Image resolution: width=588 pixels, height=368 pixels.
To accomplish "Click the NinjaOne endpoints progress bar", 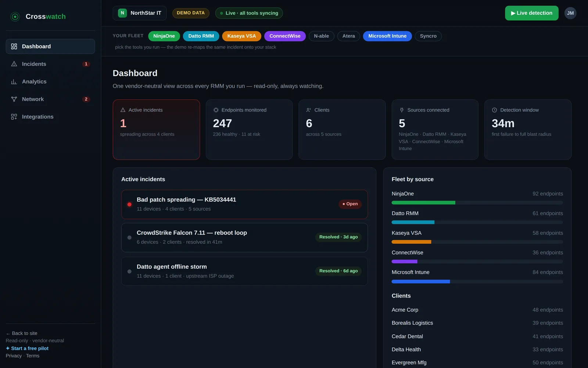I will (x=477, y=203).
